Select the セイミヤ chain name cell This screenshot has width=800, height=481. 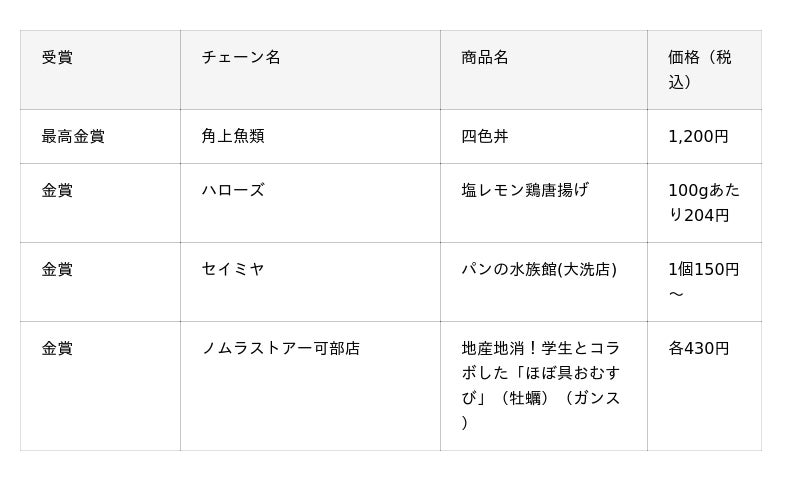pyautogui.click(x=233, y=269)
